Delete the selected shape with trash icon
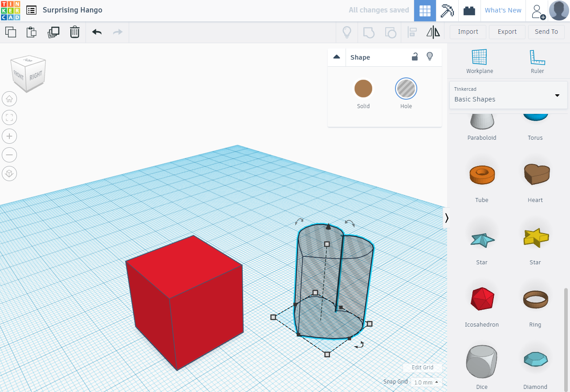Screen dimensions: 570x392 pyautogui.click(x=75, y=32)
